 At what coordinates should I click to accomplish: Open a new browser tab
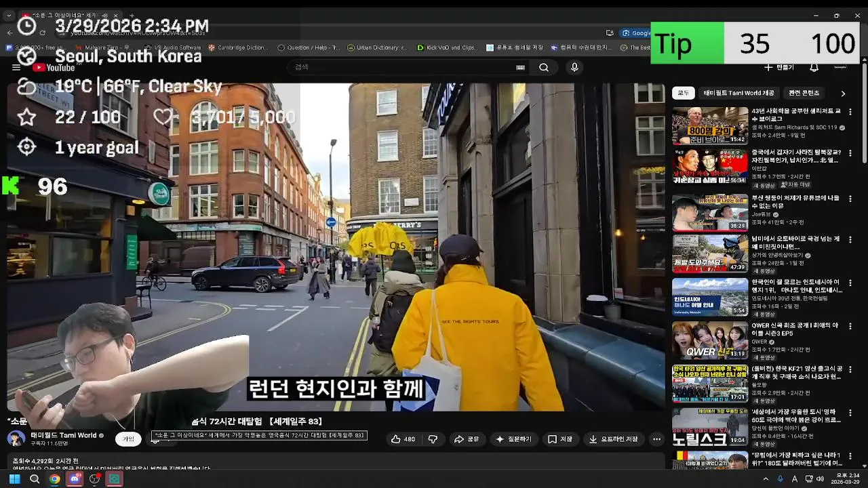132,15
